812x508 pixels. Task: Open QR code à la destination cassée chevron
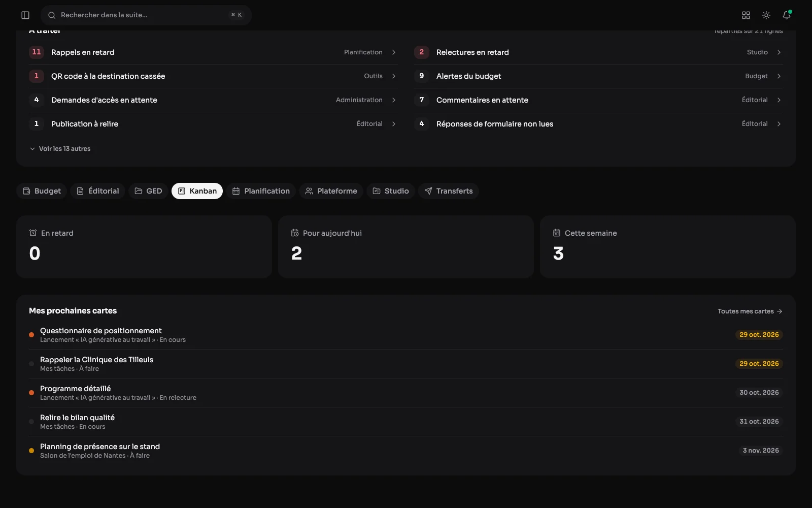pos(394,76)
